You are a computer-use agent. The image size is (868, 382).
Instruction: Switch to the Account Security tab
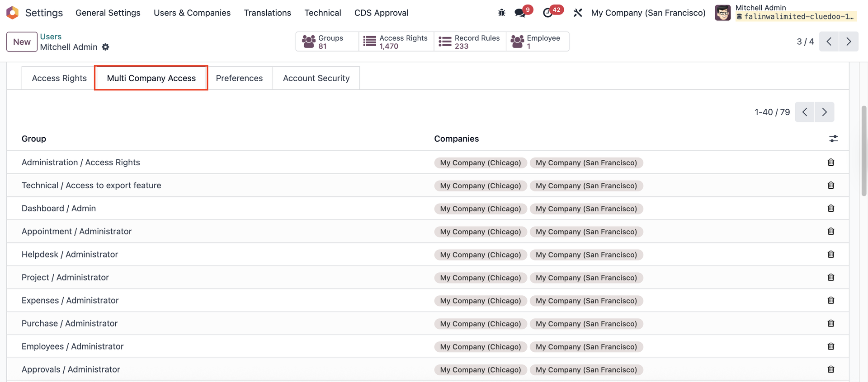point(316,78)
